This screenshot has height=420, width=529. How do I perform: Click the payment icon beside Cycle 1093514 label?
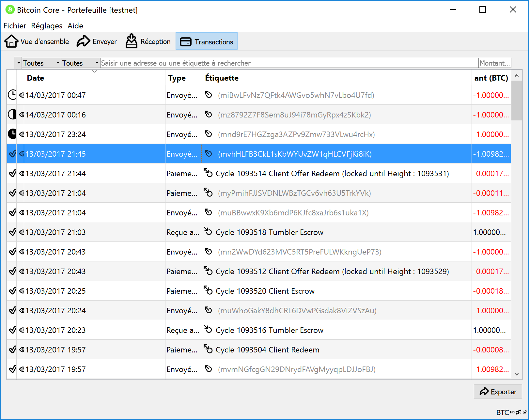[208, 173]
